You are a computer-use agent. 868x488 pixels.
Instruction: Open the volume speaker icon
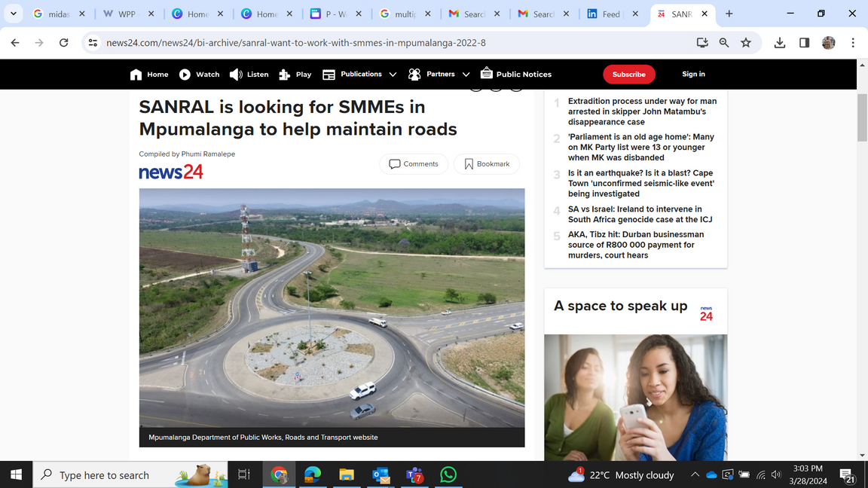777,474
